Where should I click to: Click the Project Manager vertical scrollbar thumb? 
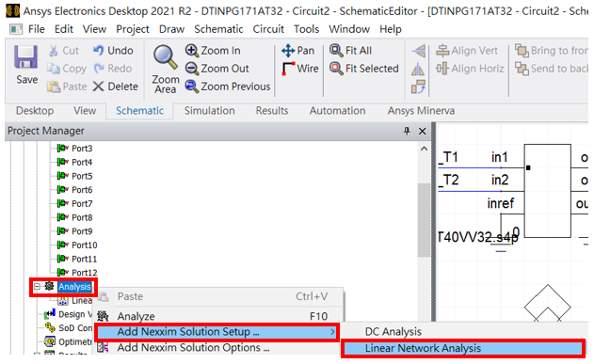coord(424,220)
